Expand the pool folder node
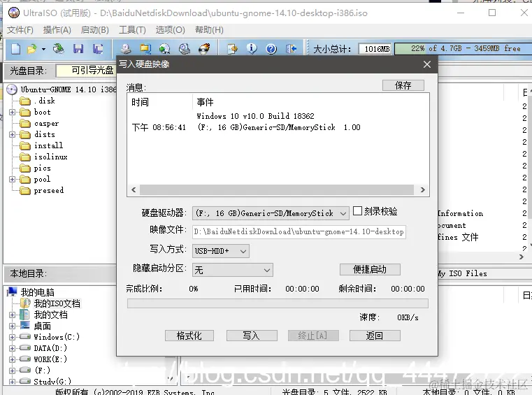 pos(12,179)
